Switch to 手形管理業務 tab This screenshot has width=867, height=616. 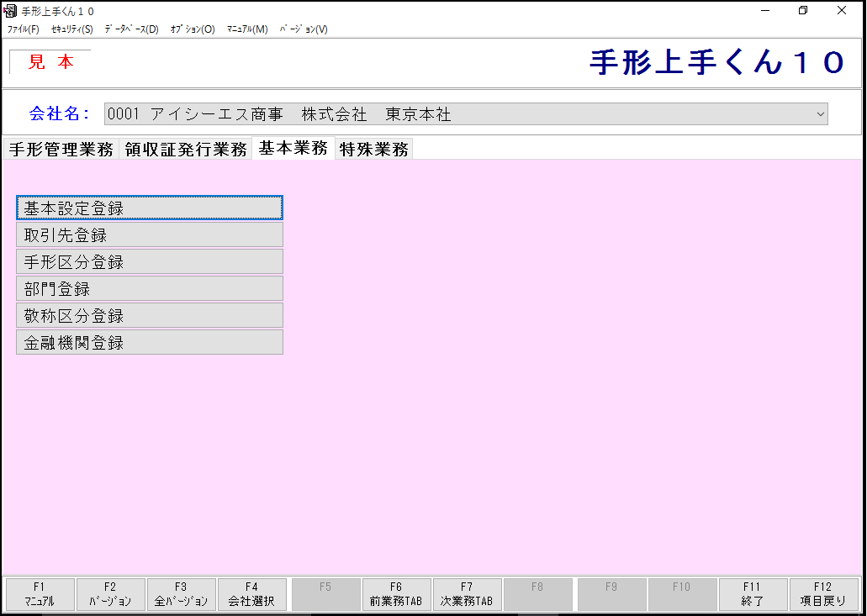pyautogui.click(x=61, y=149)
